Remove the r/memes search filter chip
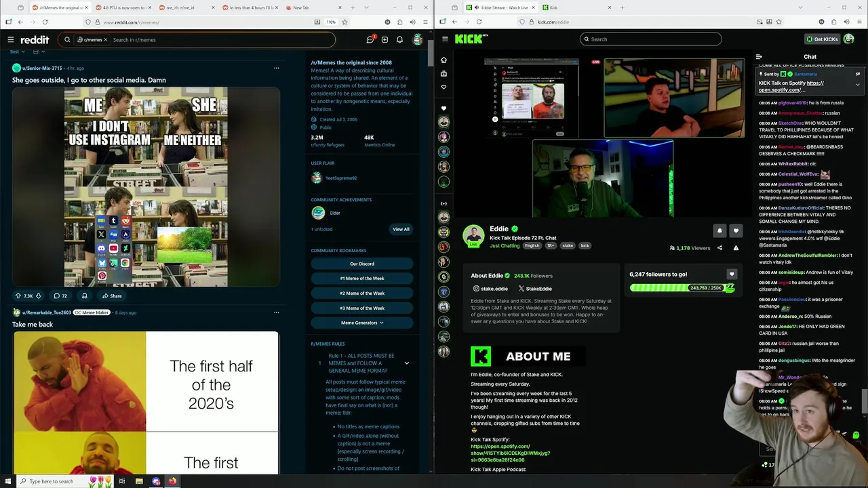 coord(106,39)
